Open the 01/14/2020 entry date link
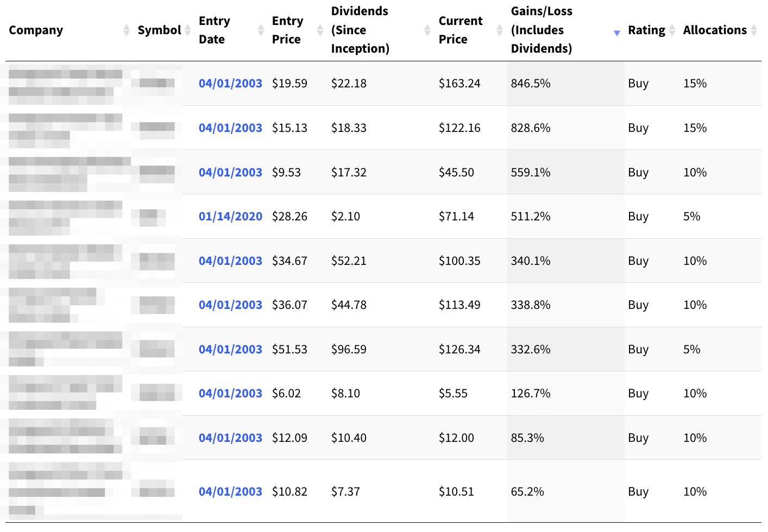 click(x=230, y=217)
